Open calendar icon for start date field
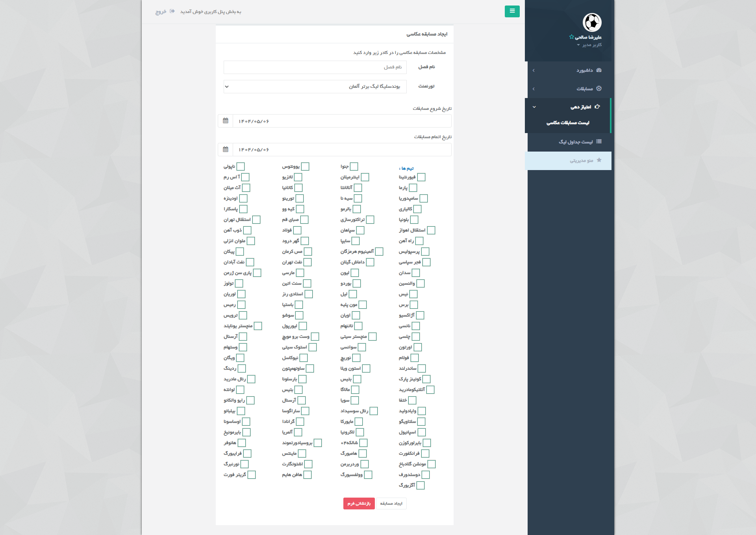 pos(226,121)
